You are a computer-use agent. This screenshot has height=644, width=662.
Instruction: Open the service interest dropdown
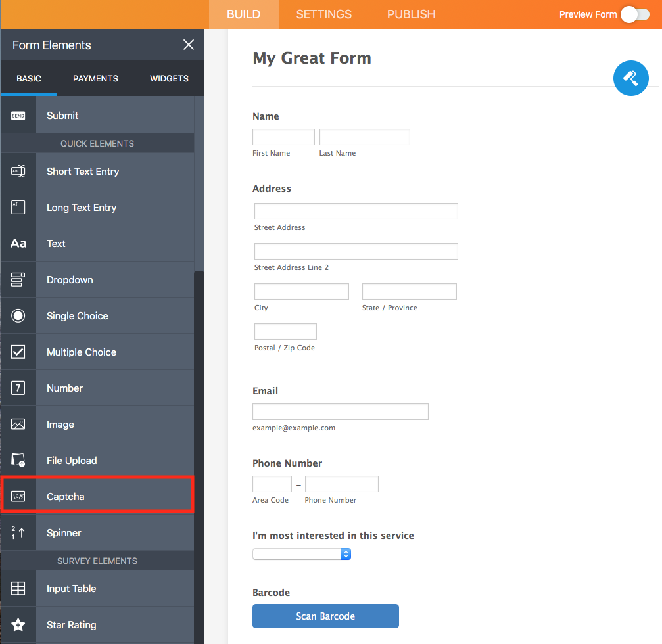tap(301, 554)
